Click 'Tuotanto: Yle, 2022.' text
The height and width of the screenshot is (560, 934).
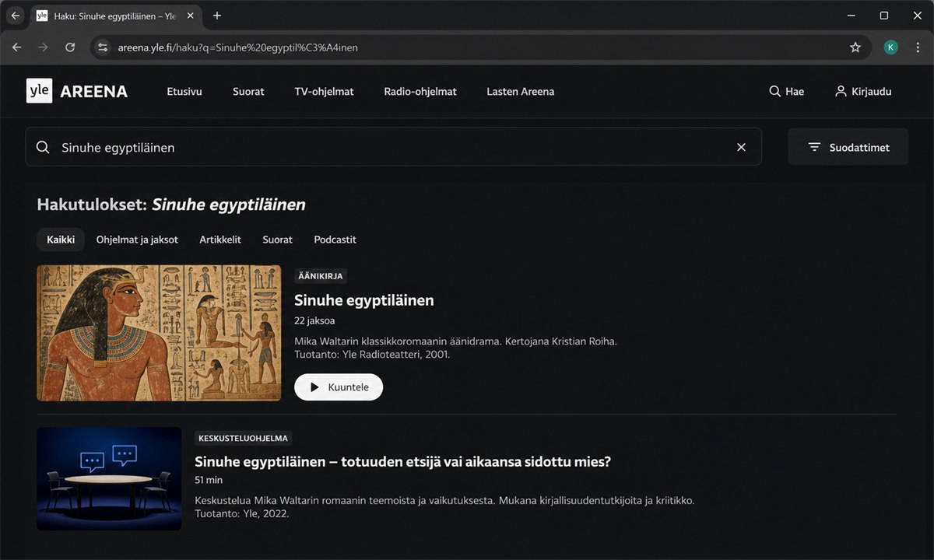(x=242, y=513)
